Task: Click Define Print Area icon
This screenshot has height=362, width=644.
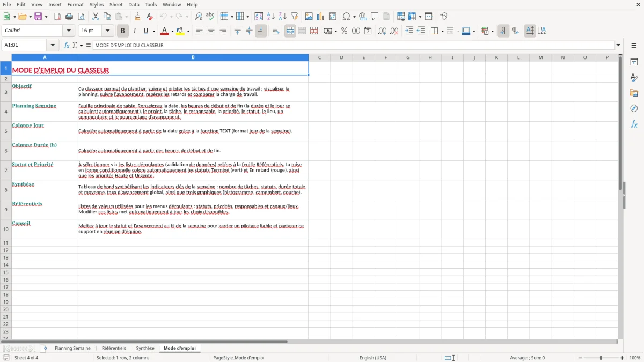Action: pyautogui.click(x=401, y=17)
